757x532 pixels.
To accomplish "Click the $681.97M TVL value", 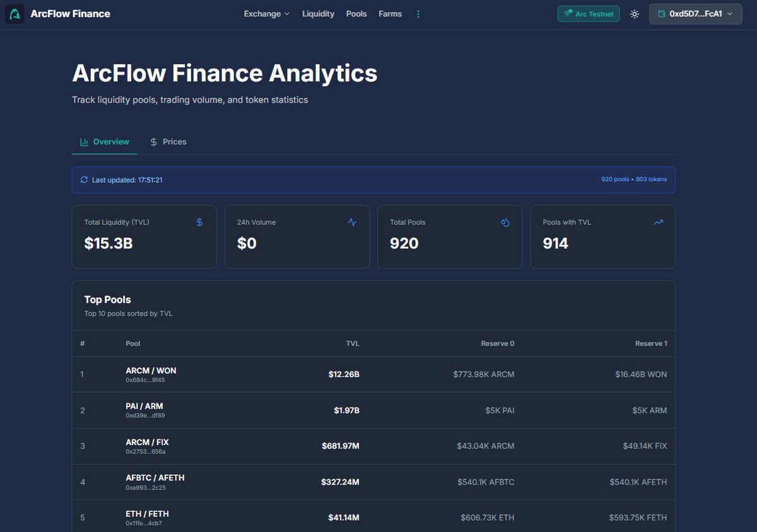I will coord(341,446).
